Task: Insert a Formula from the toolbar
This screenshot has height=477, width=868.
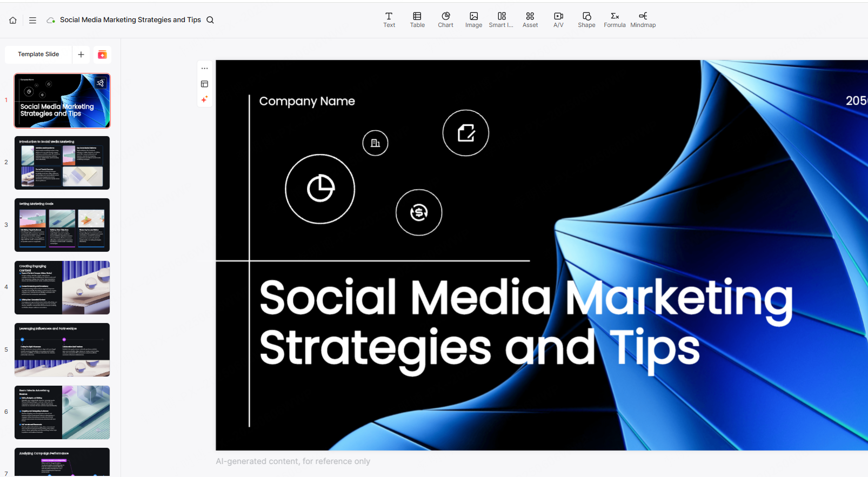Action: click(x=615, y=20)
